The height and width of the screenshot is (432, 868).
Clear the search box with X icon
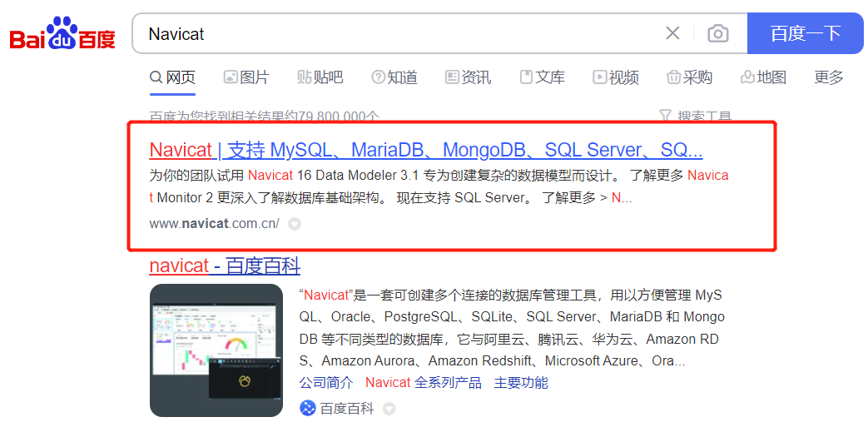(x=672, y=33)
